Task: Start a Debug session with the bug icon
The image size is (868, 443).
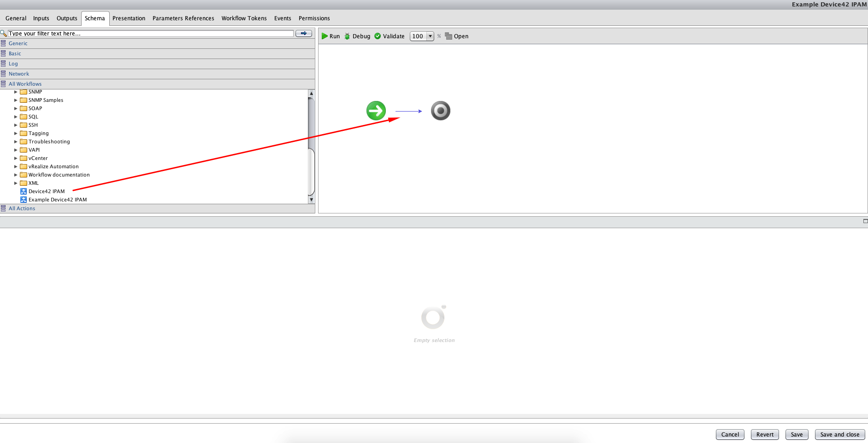Action: [347, 36]
